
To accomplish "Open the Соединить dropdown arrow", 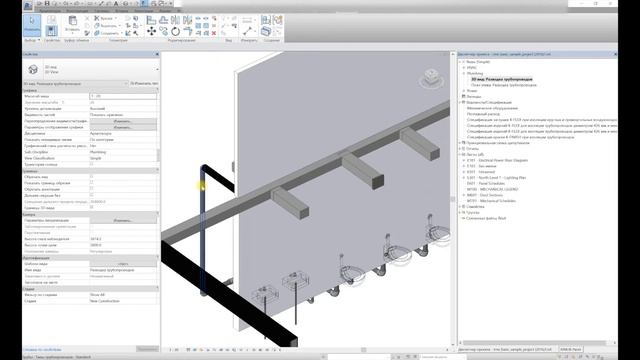I will 121,33.
